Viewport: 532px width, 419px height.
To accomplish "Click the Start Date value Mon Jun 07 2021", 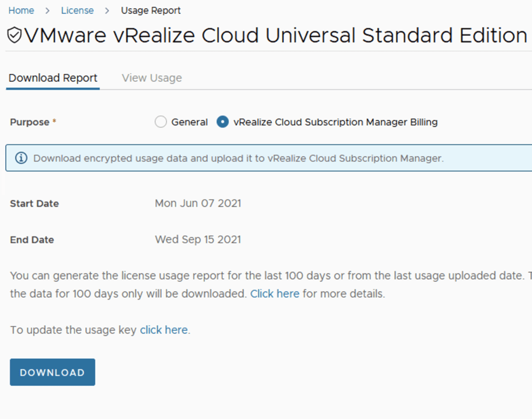I will [x=198, y=203].
